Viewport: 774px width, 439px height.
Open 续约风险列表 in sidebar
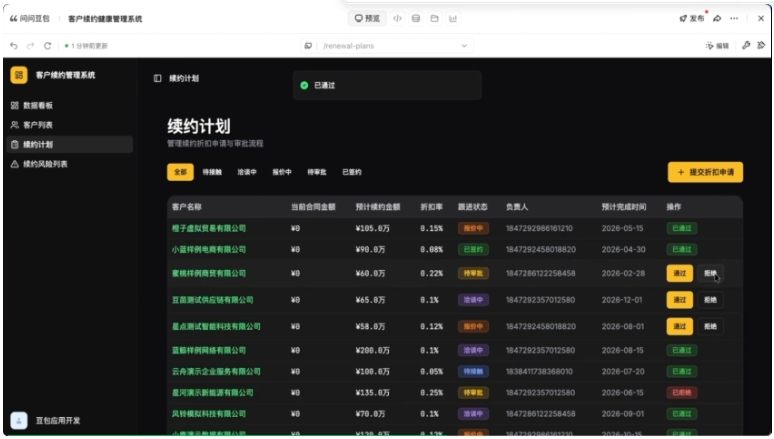pyautogui.click(x=69, y=164)
